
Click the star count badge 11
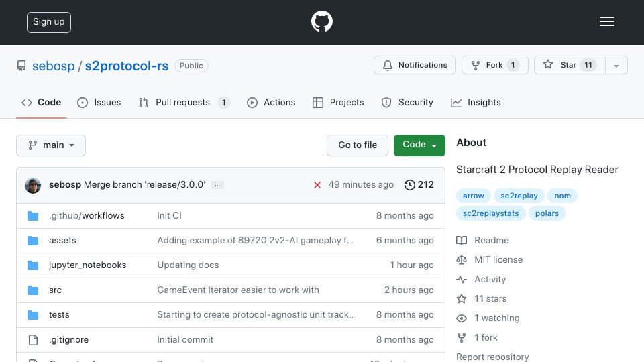(588, 65)
